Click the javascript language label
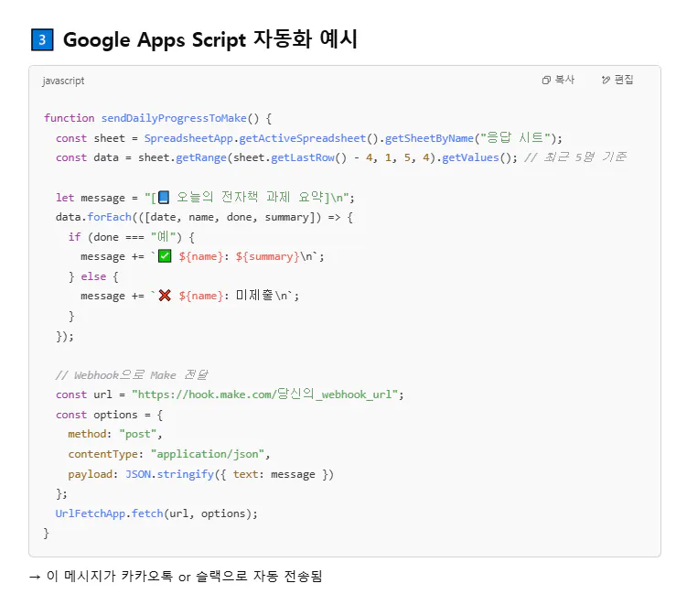This screenshot has height=616, width=687. tap(63, 81)
